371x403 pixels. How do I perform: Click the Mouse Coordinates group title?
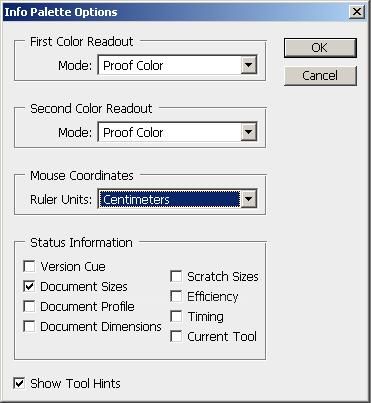tap(82, 175)
